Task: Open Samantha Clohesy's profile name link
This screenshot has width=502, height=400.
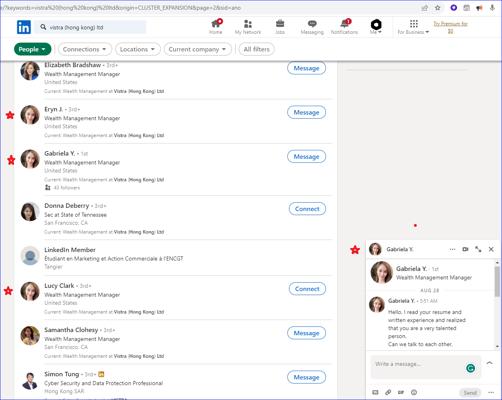Action: [71, 330]
